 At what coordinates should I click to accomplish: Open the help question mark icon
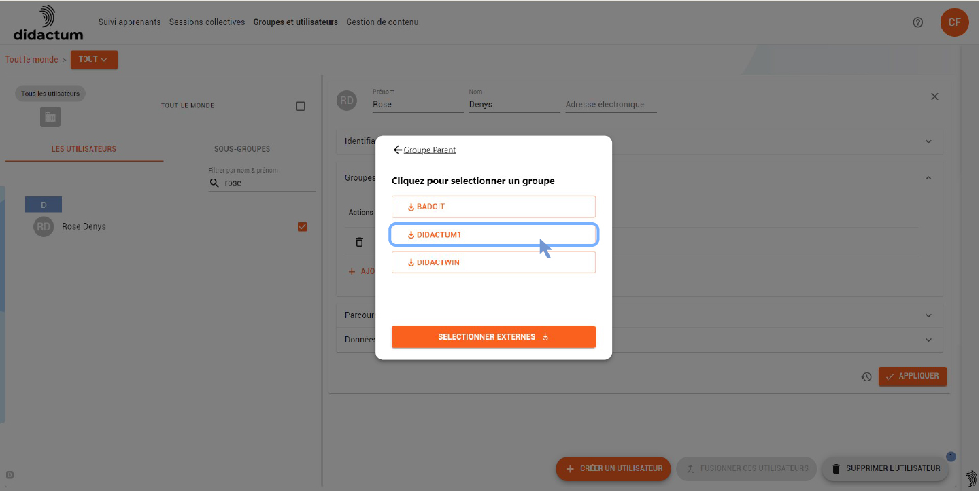[918, 22]
